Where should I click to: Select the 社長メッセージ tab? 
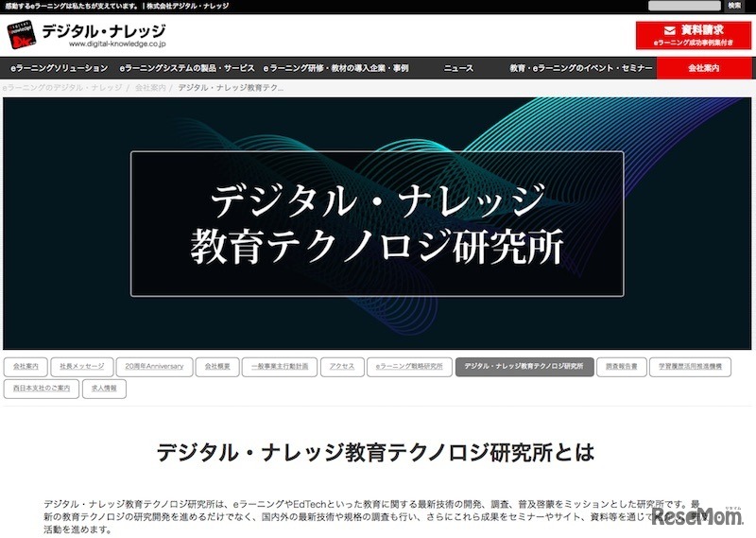[82, 367]
